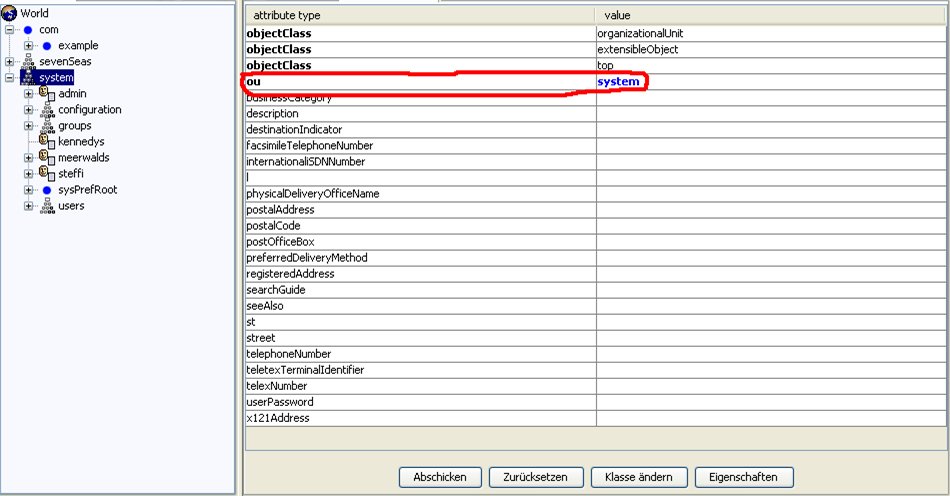
Task: Select the sysPrefRoot tree label
Action: tap(88, 190)
